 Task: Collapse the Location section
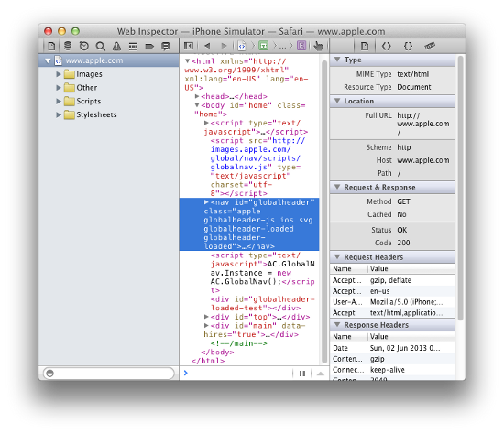[x=337, y=101]
